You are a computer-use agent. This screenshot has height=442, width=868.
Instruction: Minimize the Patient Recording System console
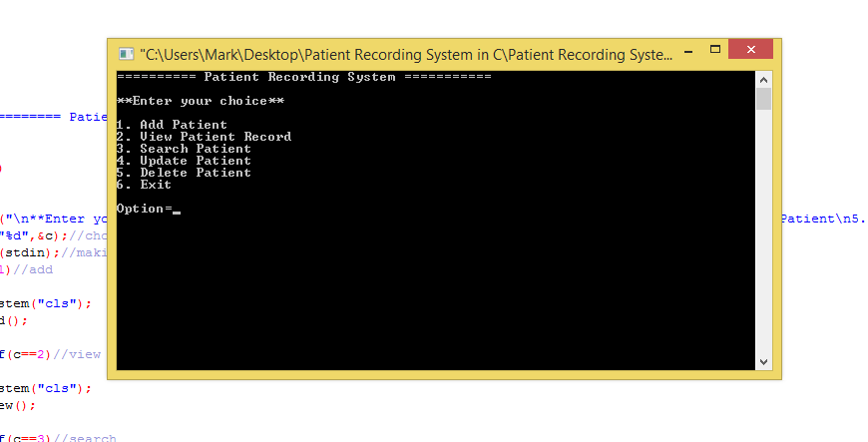(x=688, y=52)
